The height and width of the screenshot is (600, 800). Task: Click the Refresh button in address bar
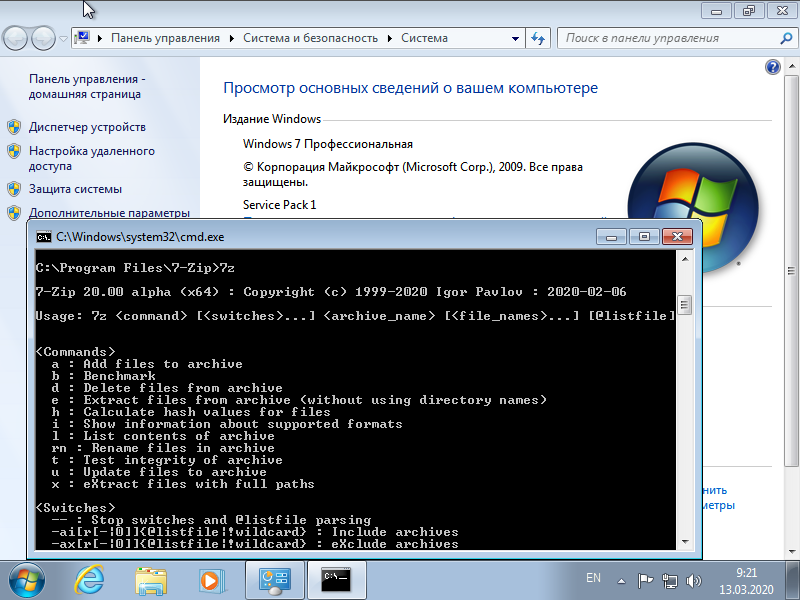538,38
